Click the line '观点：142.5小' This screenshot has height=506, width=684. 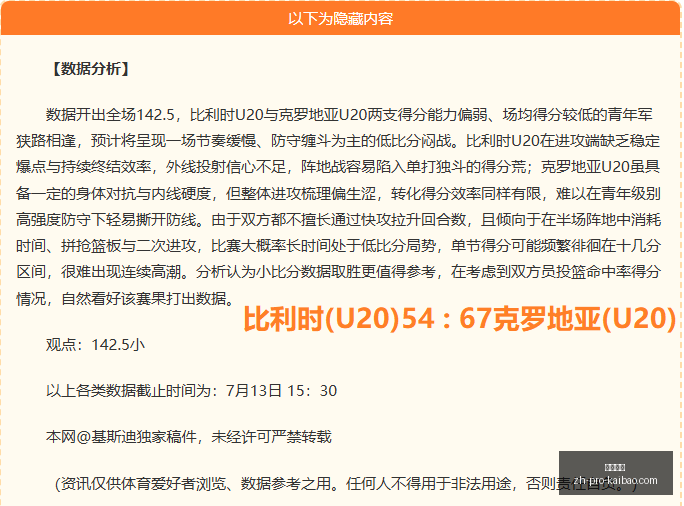(x=96, y=345)
